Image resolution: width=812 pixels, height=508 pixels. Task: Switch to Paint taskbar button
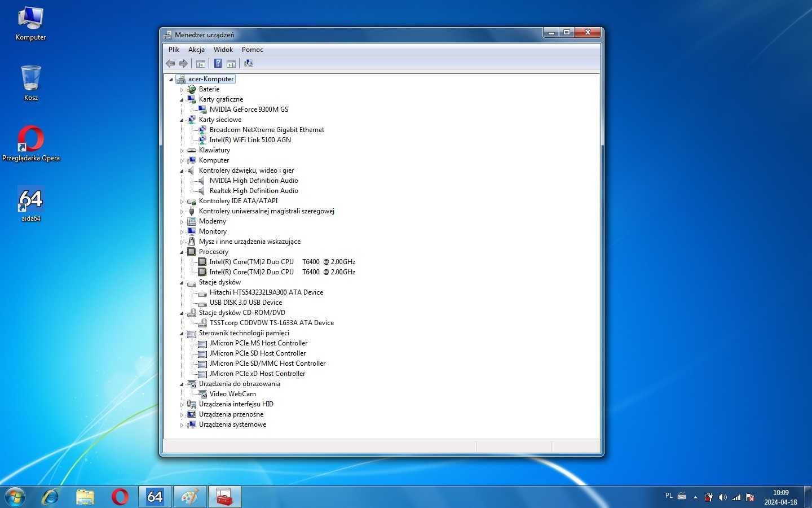click(x=190, y=497)
